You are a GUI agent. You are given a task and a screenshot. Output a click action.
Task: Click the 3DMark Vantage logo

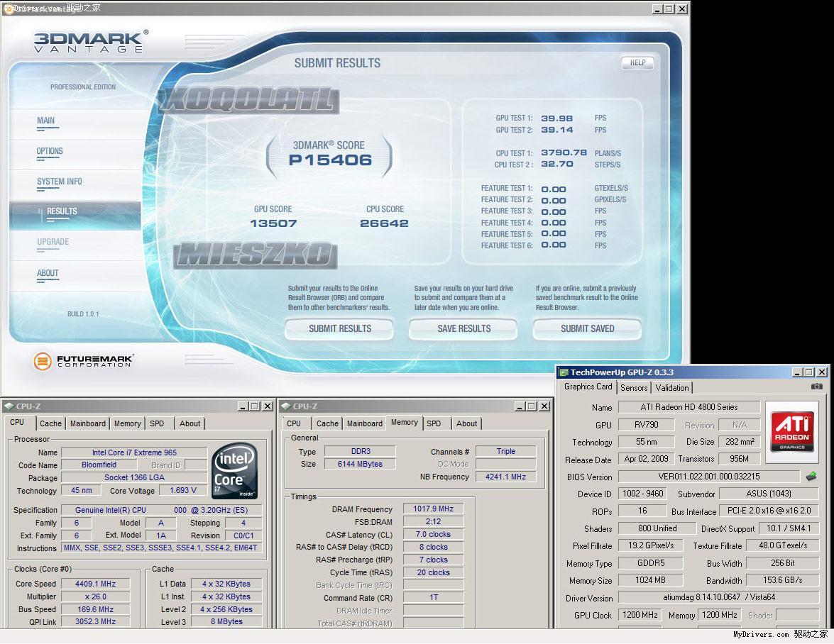[x=91, y=41]
